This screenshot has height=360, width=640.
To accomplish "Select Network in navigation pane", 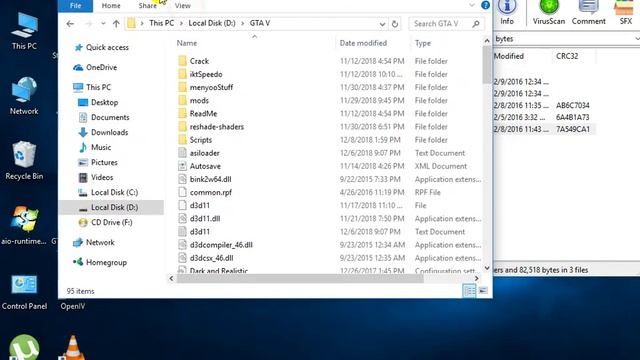I will [94, 242].
